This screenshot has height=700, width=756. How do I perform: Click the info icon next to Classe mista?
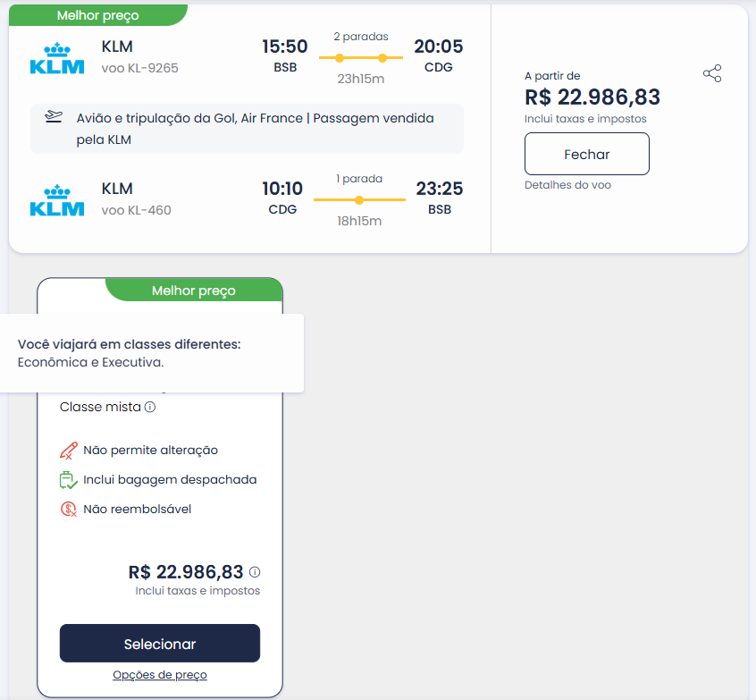[x=150, y=407]
